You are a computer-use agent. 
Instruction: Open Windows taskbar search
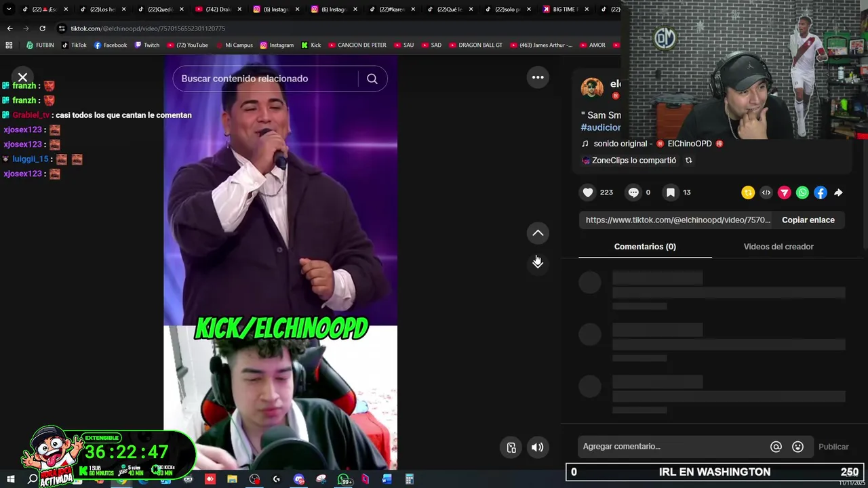coord(33,480)
